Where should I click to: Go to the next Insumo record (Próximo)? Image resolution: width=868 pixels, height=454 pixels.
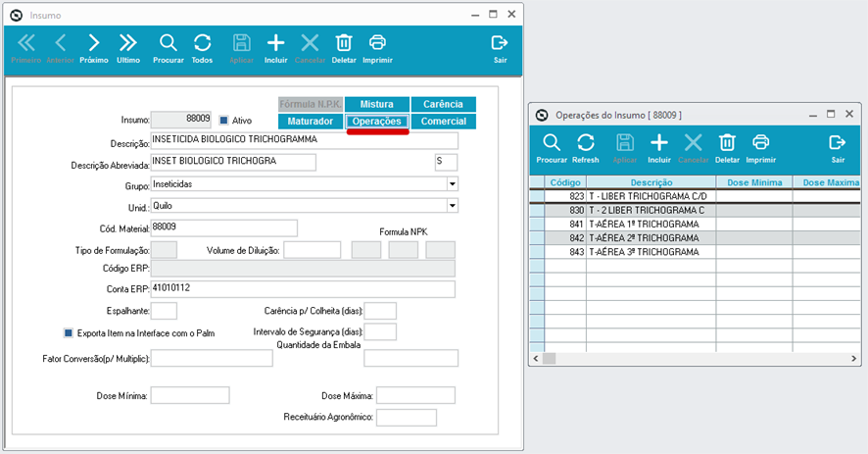click(x=94, y=47)
